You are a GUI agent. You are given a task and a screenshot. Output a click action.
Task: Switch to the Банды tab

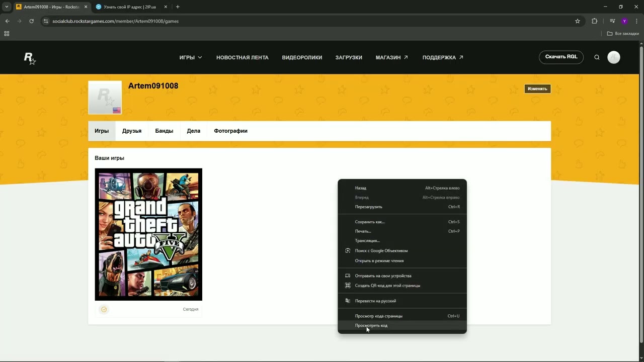click(164, 131)
